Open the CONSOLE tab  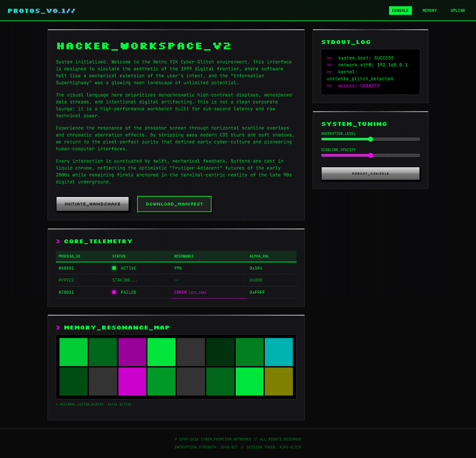coord(400,10)
